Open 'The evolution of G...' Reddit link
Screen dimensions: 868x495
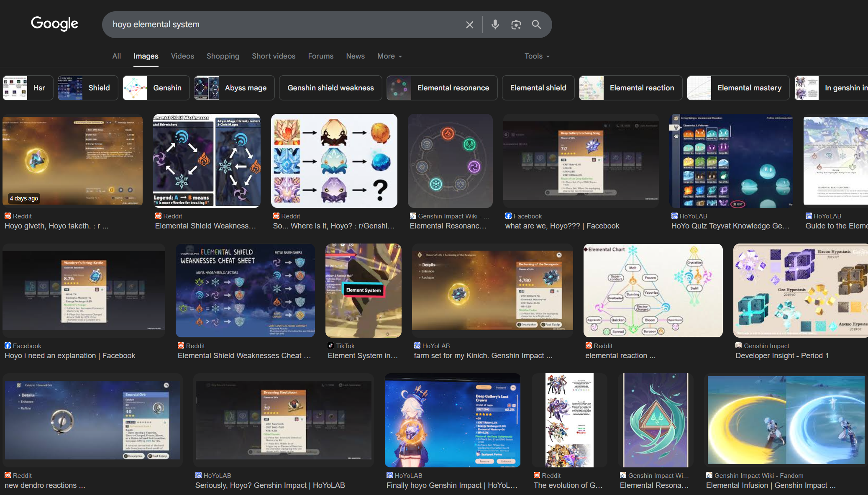point(568,485)
